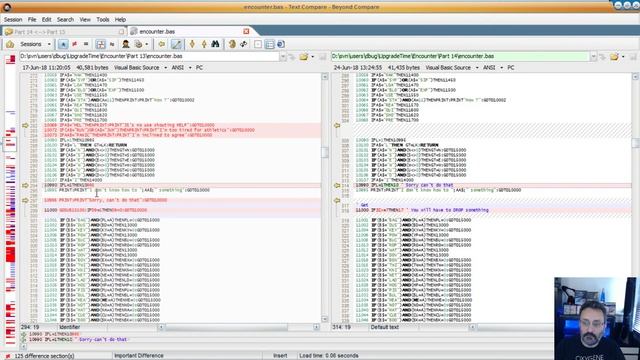Click the yellow Copy arrow toolbar icon

coord(162,44)
